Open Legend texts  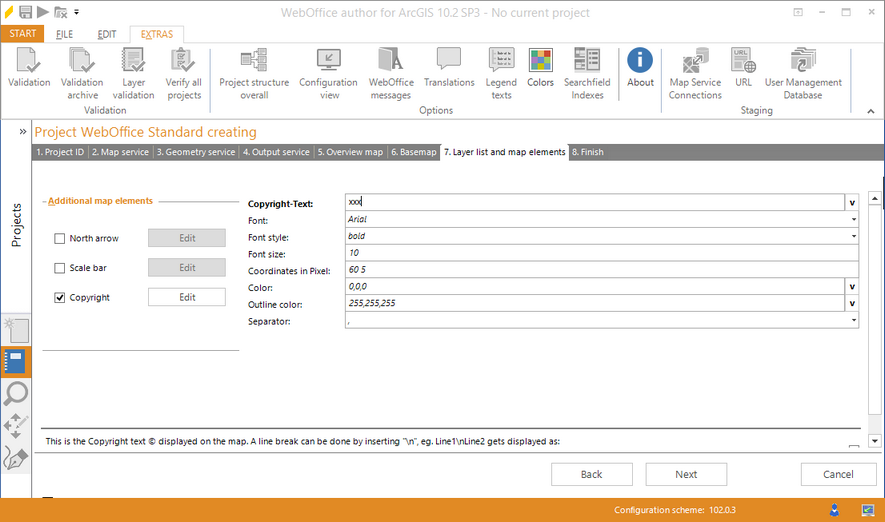501,74
